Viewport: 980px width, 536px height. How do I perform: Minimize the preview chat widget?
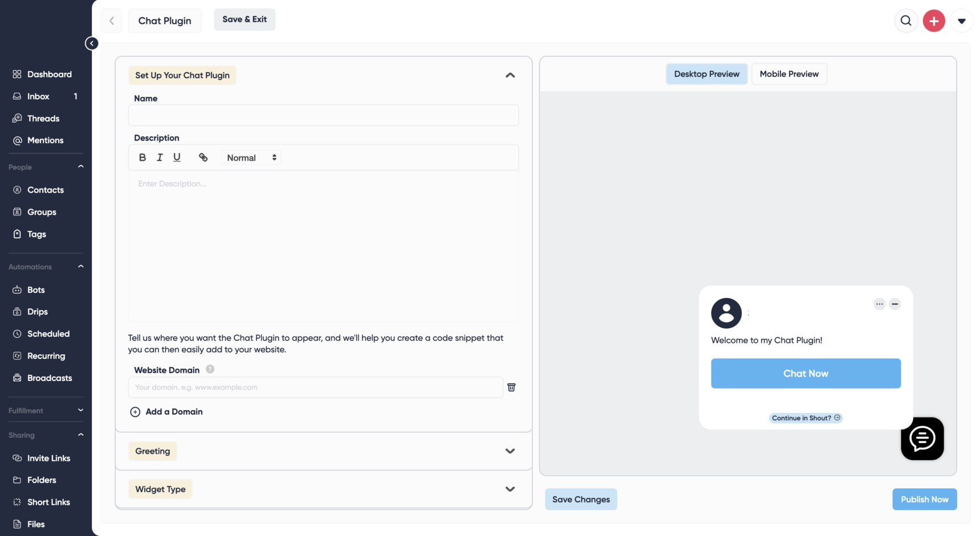pos(895,304)
